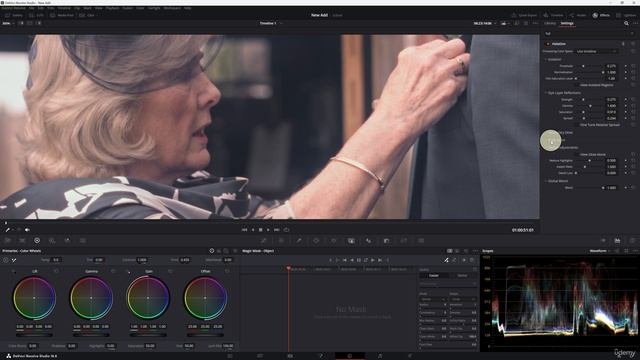Open the Key palette
This screenshot has width=640, height=360.
point(386,240)
